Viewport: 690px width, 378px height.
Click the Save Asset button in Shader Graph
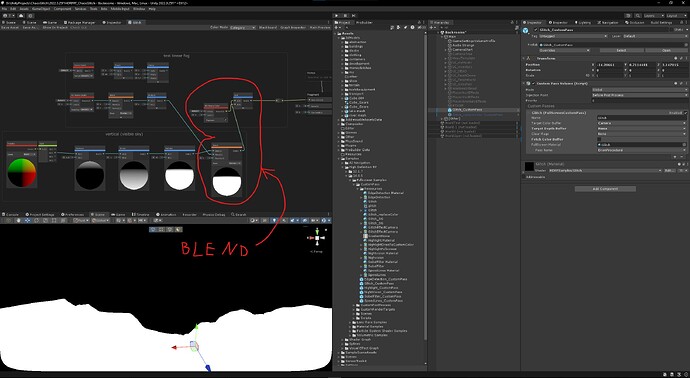9,27
